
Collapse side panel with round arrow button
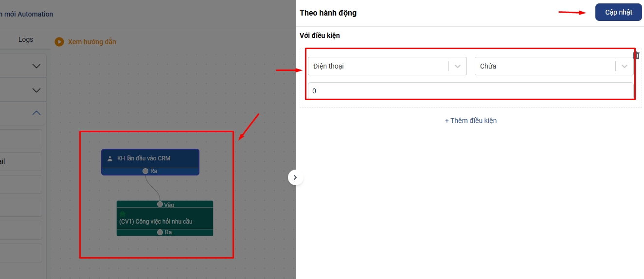click(295, 177)
